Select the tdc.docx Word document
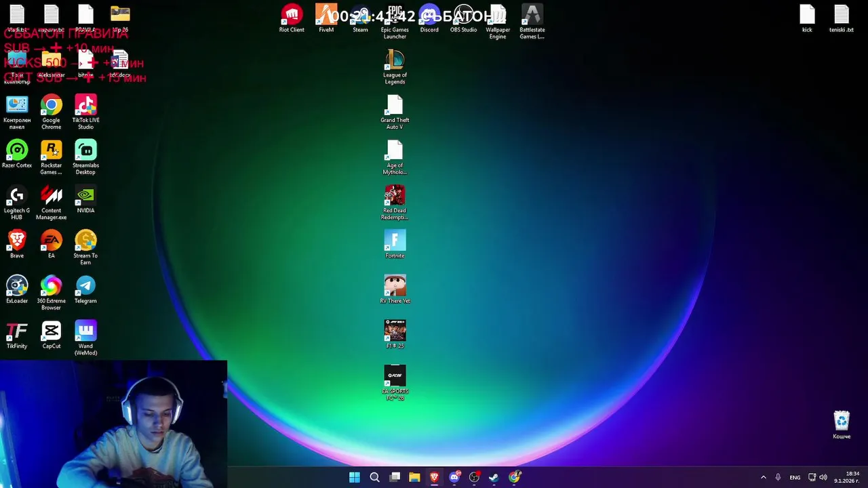The height and width of the screenshot is (488, 868). [120, 64]
